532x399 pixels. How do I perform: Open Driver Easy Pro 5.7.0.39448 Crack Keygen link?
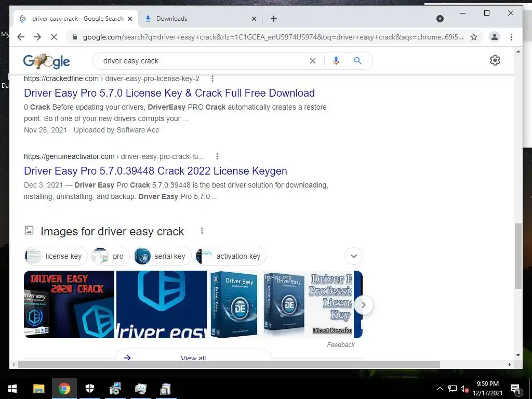155,171
